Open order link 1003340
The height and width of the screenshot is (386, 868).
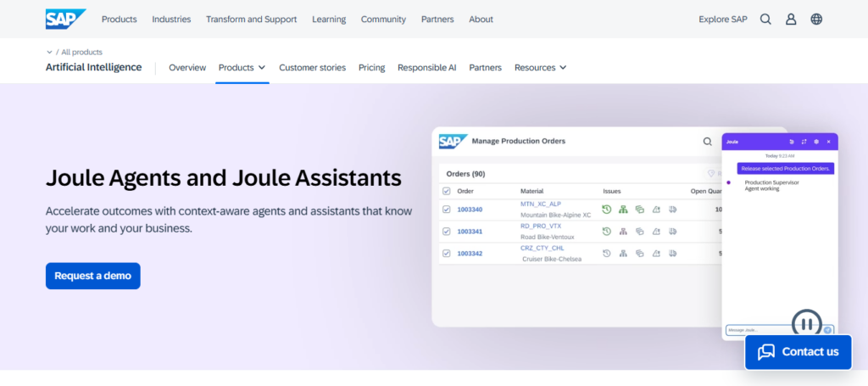(x=470, y=210)
